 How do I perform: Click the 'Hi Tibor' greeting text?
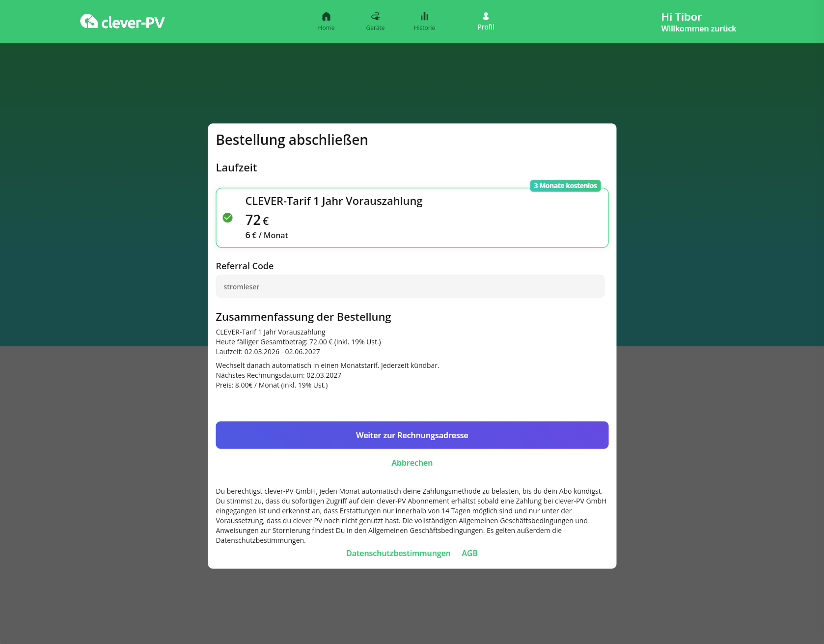click(681, 17)
